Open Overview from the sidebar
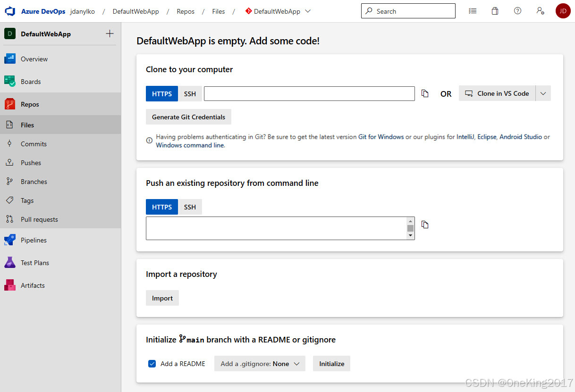This screenshot has width=575, height=392. [x=60, y=59]
